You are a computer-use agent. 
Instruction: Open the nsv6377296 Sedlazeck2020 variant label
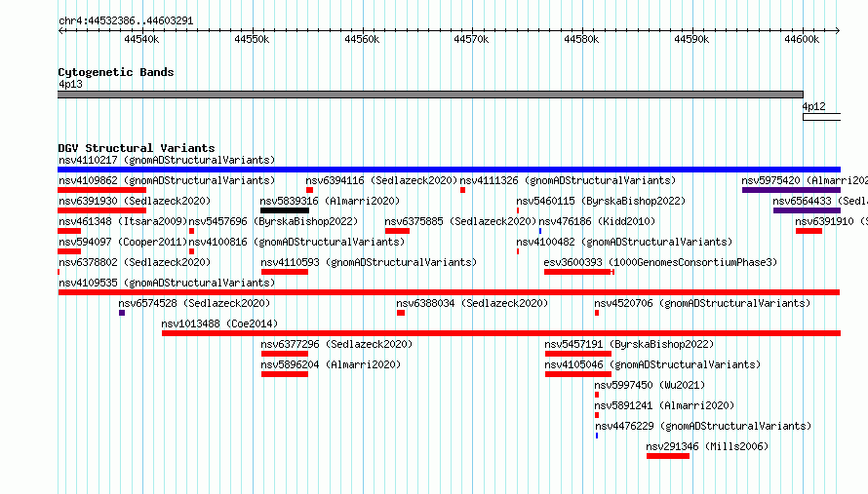click(336, 344)
